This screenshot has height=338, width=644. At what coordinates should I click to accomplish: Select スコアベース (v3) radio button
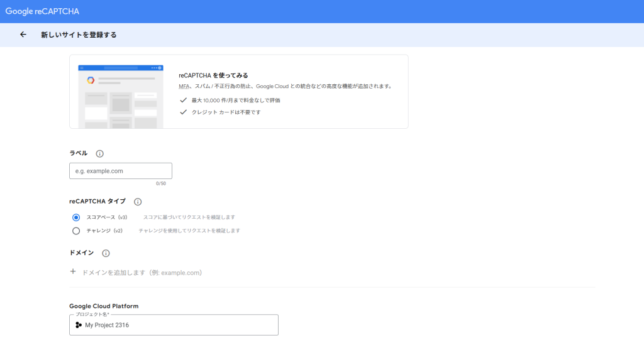[76, 217]
